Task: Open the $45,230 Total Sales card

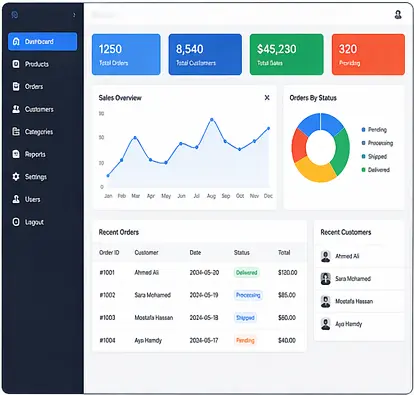Action: coord(287,54)
